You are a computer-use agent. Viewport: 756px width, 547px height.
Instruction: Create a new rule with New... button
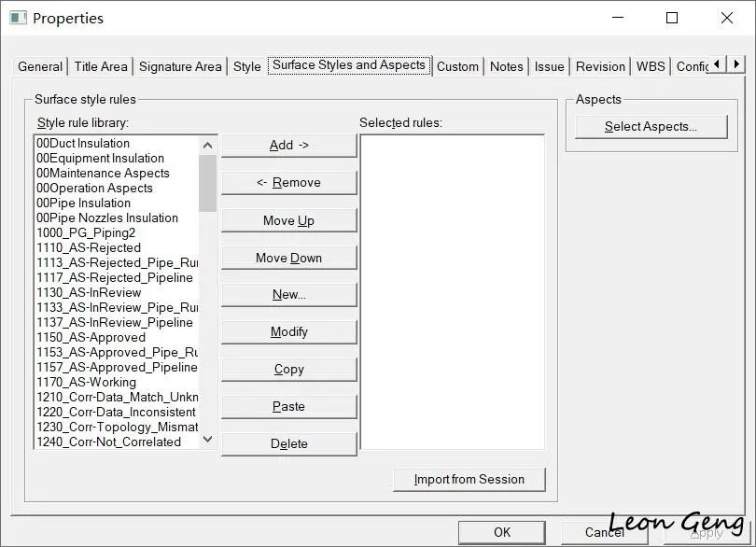[288, 295]
